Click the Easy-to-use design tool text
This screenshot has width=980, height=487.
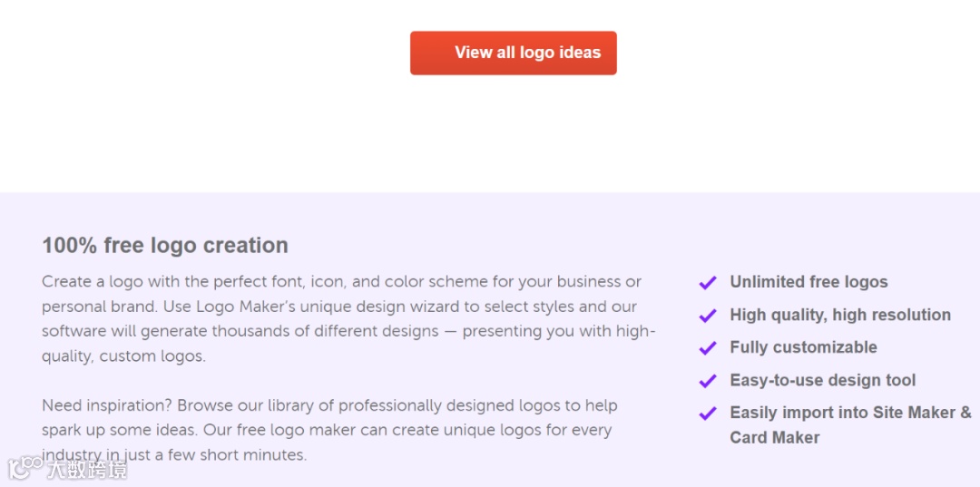(x=822, y=380)
